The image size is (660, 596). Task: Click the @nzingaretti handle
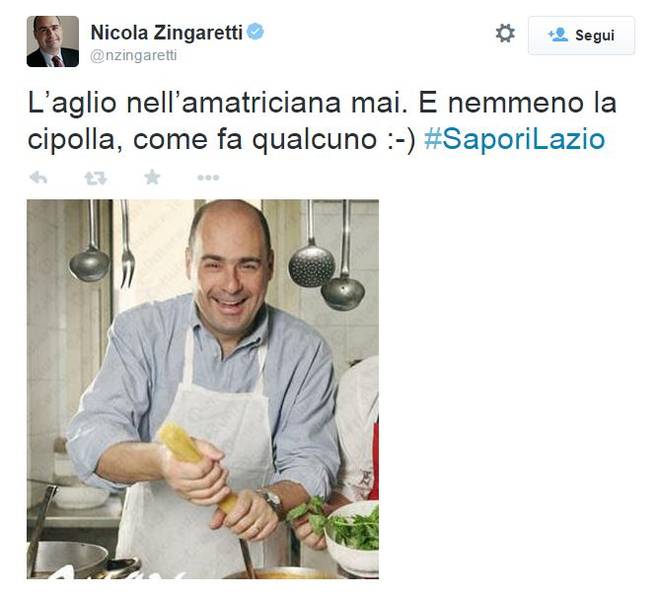coord(133,56)
